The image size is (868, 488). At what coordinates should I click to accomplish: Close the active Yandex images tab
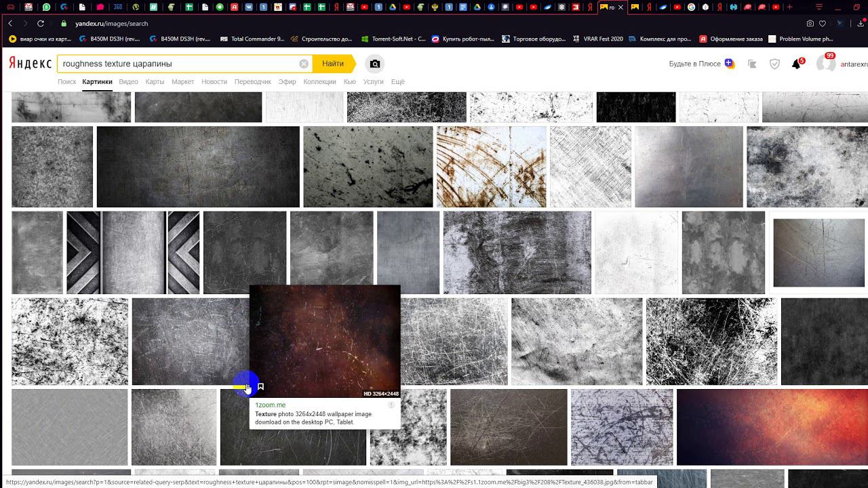[620, 7]
